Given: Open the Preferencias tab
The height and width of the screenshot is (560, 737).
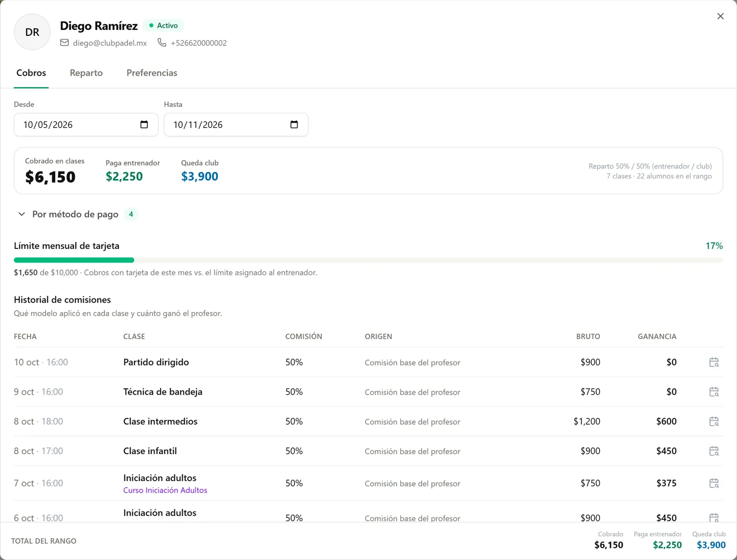Looking at the screenshot, I should click(x=152, y=73).
